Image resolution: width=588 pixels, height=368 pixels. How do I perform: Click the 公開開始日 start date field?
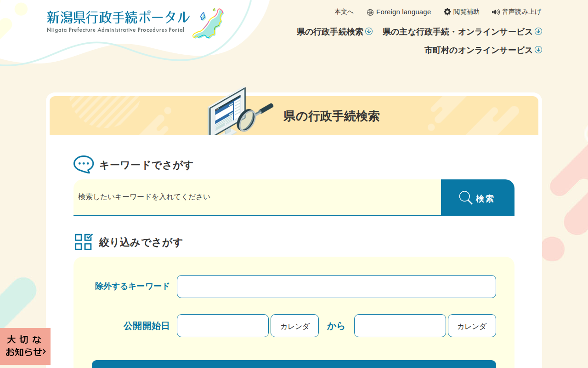[223, 326]
